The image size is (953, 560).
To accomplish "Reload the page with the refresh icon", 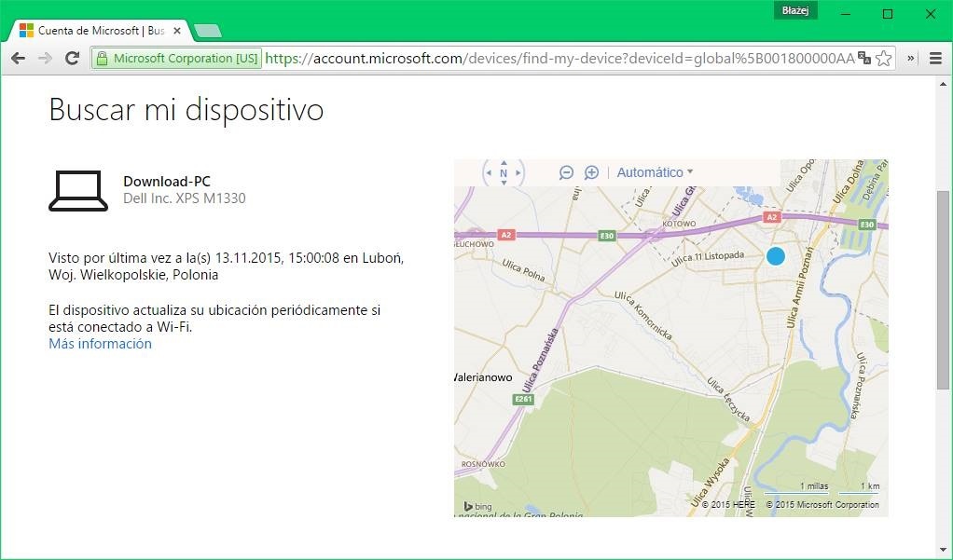I will click(72, 59).
